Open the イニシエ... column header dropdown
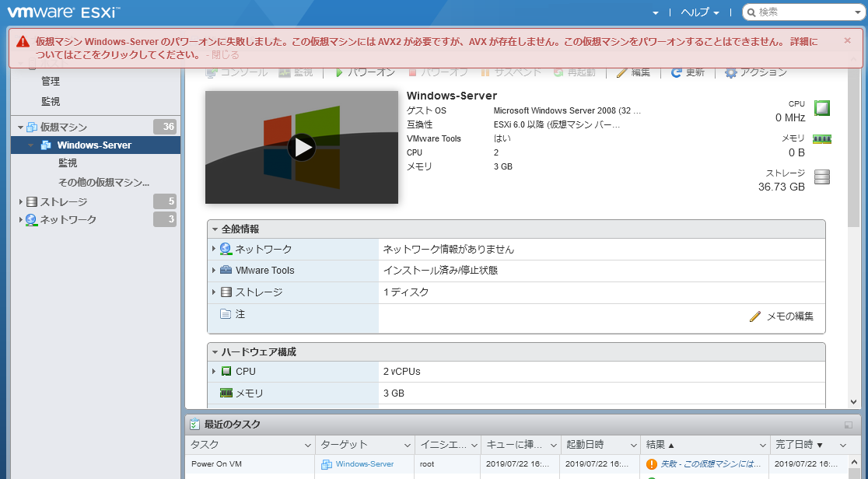Screen dimensions: 868x479 click(x=474, y=446)
